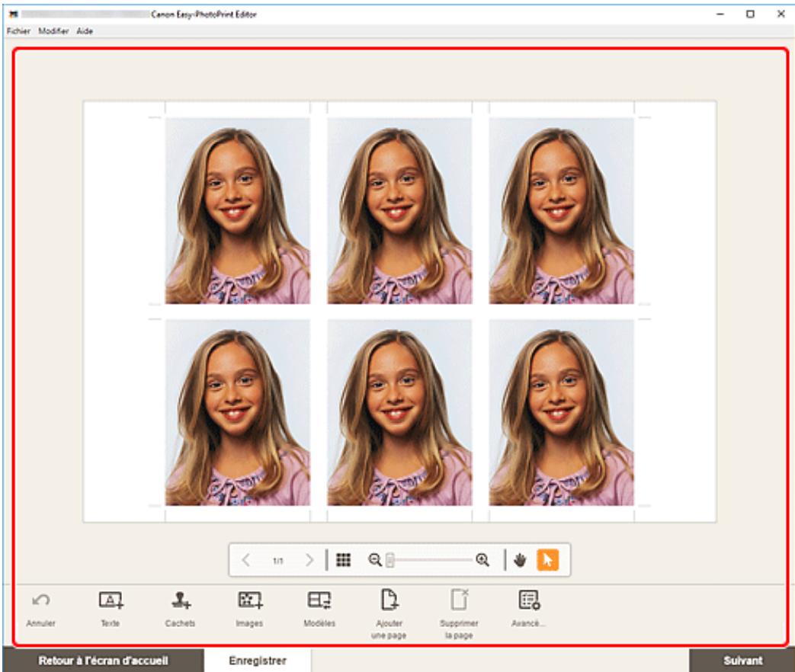Close the Easy-PhotoPrint Editor window
Screen dimensions: 795x672
(781, 14)
